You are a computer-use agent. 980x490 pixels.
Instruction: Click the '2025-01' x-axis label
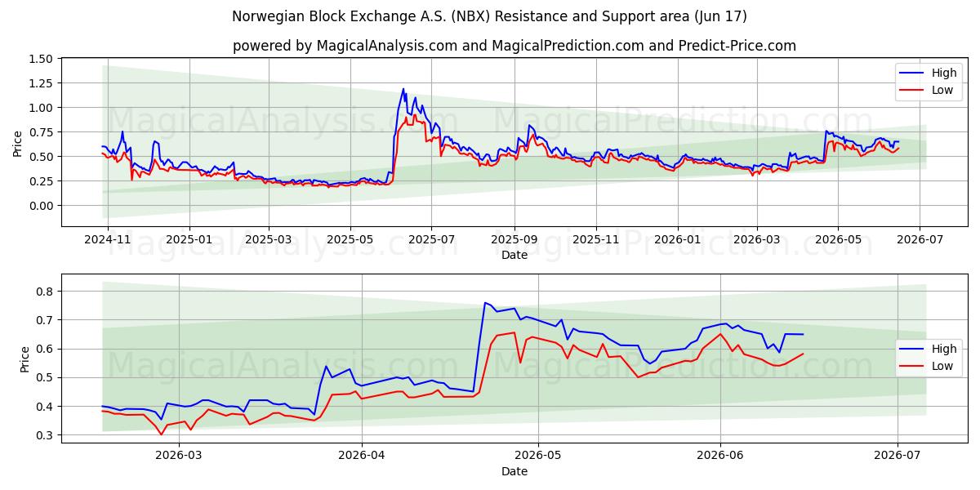click(x=189, y=241)
